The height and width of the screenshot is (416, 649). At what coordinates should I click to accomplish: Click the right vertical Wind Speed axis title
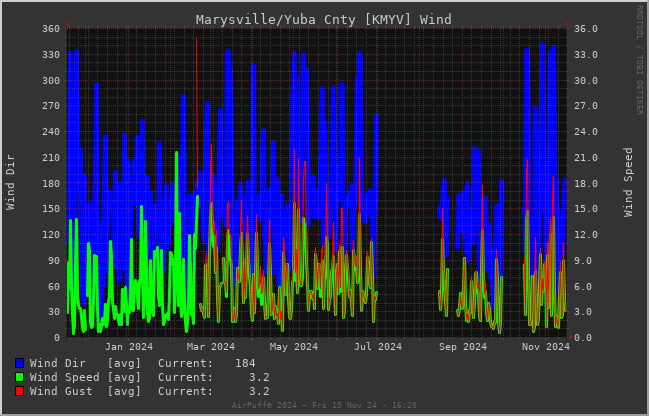pos(628,183)
